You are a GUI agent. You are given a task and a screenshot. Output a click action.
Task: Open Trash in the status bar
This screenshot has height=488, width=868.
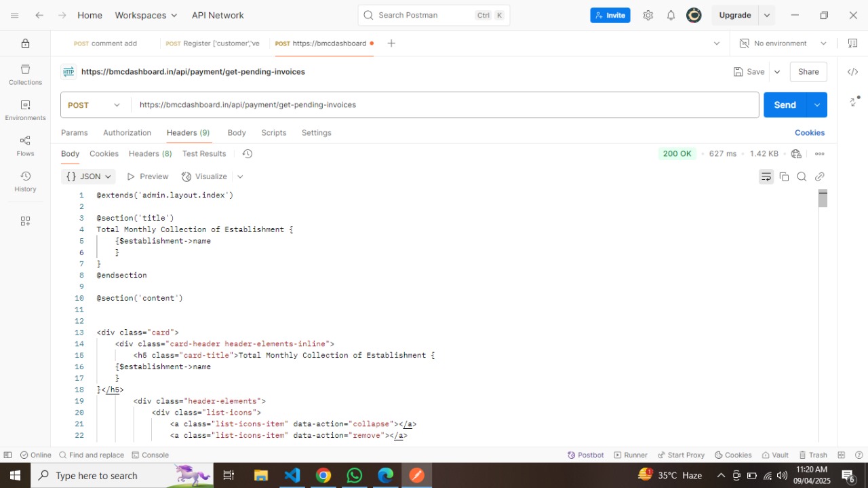tap(812, 455)
